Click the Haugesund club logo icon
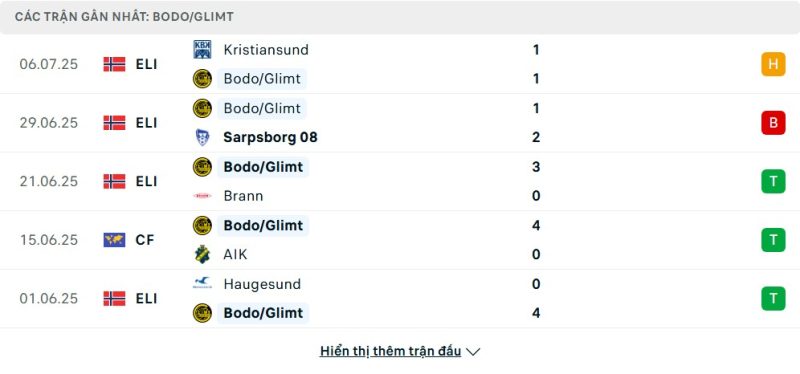This screenshot has width=800, height=374. click(x=202, y=283)
